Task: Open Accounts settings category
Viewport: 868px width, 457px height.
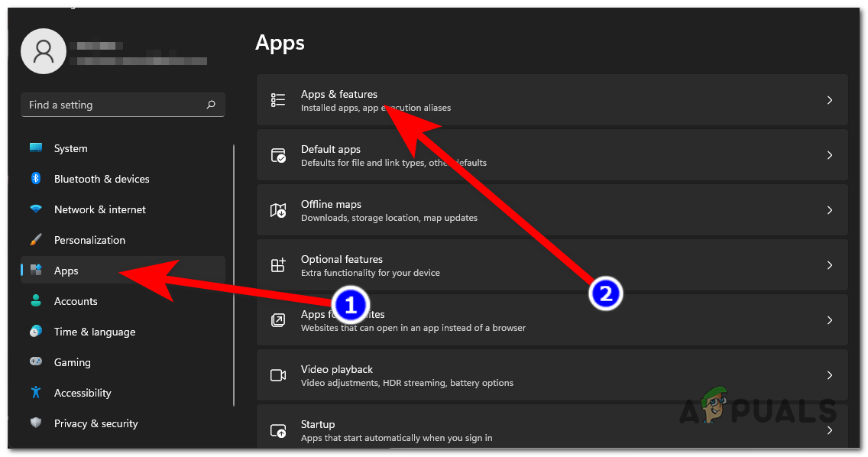Action: point(123,301)
